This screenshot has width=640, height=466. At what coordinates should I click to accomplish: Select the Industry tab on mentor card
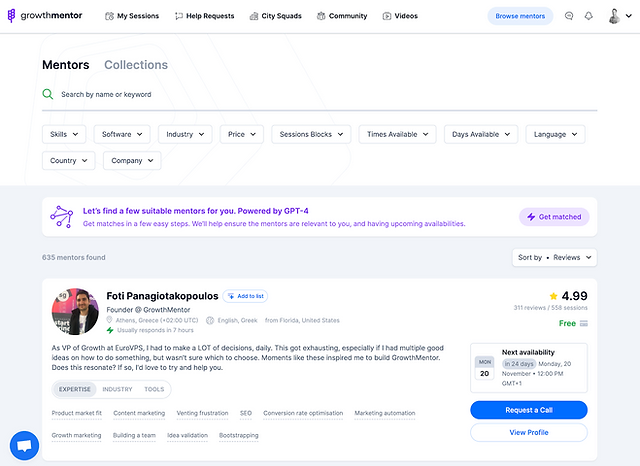[x=117, y=389]
